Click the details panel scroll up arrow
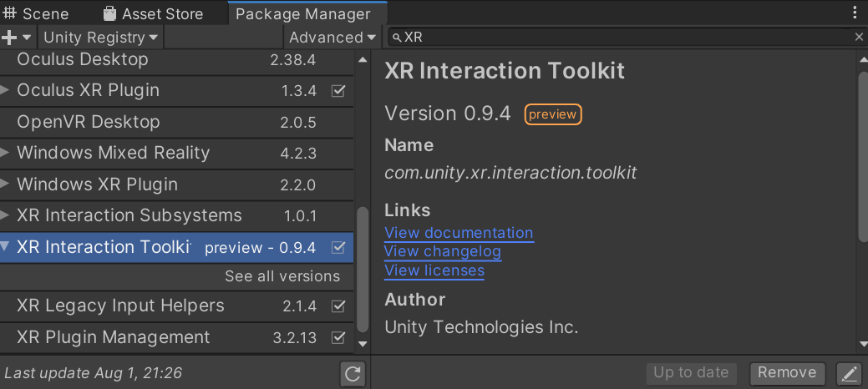This screenshot has height=389, width=868. [x=863, y=59]
